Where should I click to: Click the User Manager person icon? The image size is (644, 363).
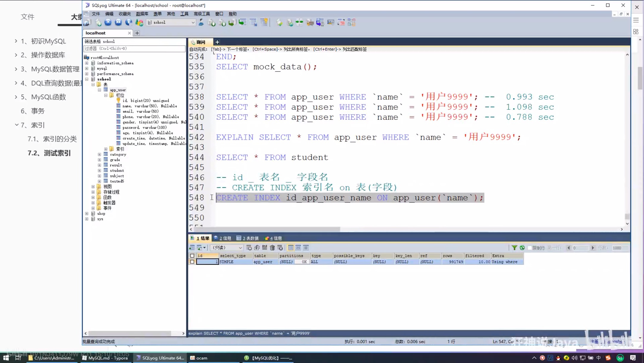(201, 22)
